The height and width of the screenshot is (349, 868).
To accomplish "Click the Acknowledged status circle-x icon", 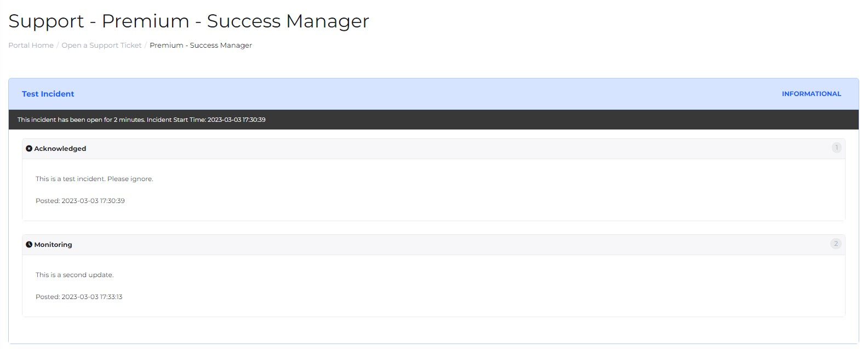I will [x=29, y=149].
